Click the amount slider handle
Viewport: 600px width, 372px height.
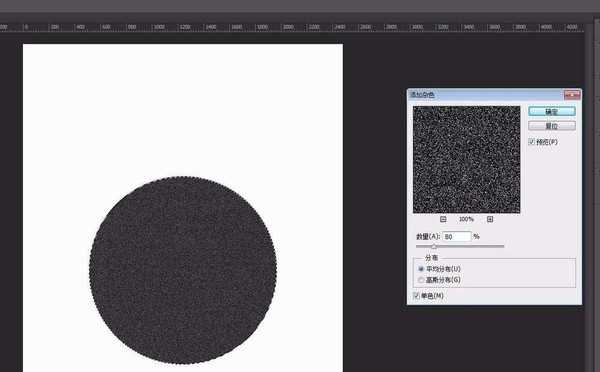[434, 246]
